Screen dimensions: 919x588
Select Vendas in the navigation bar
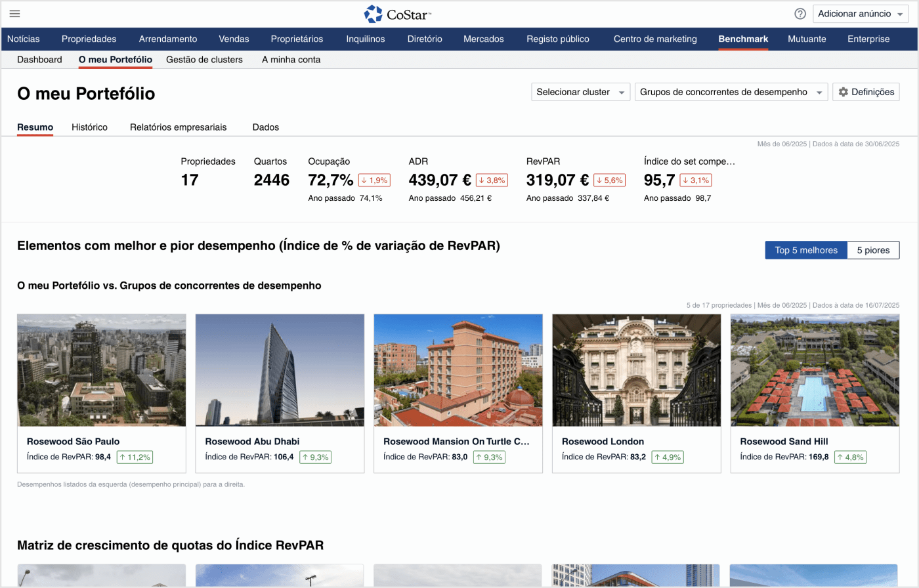234,39
